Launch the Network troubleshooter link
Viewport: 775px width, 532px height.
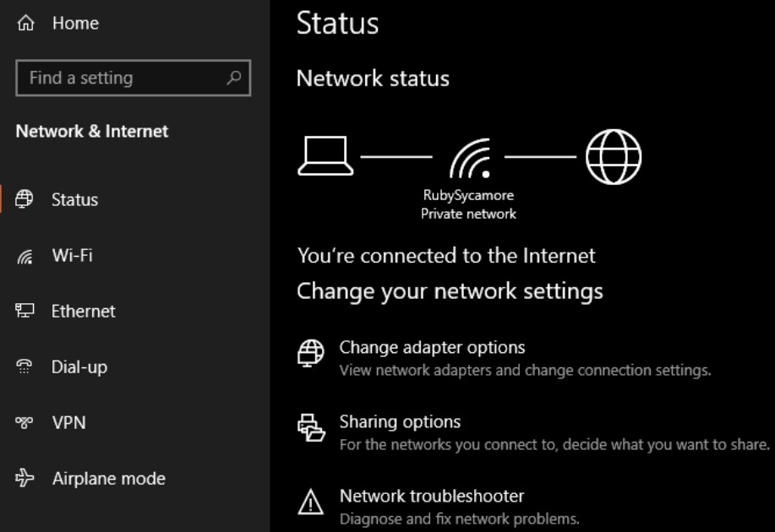432,497
